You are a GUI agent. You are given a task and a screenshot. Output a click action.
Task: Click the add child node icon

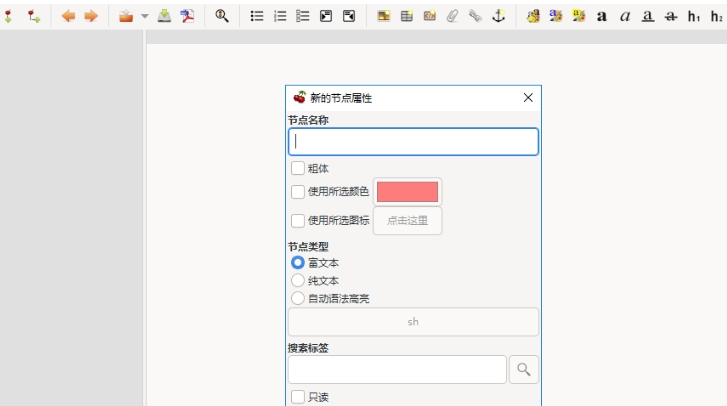click(33, 16)
